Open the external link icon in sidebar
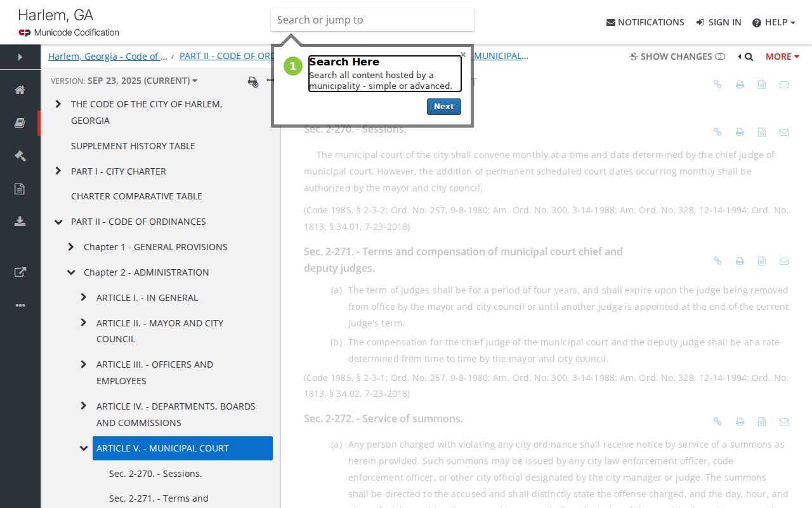 click(20, 272)
